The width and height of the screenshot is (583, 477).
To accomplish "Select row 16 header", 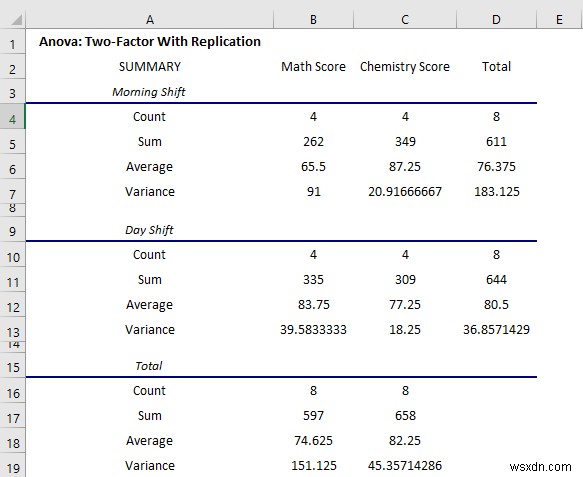I will click(13, 391).
